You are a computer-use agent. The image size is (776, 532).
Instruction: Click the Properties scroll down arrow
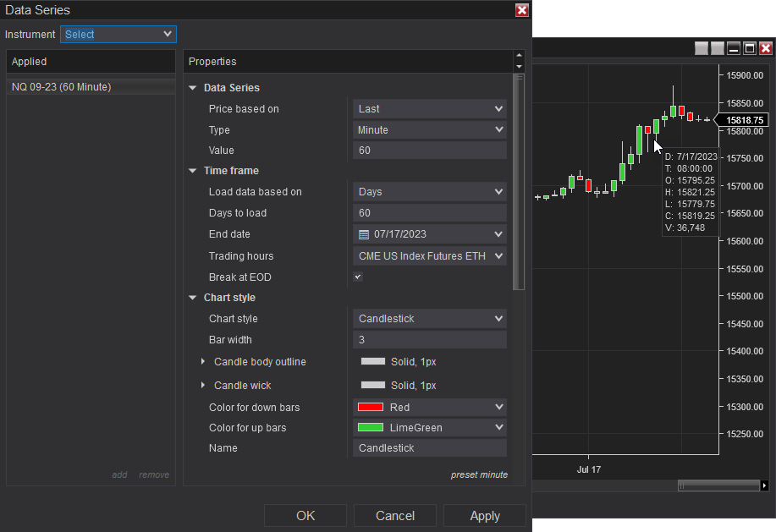[x=519, y=67]
